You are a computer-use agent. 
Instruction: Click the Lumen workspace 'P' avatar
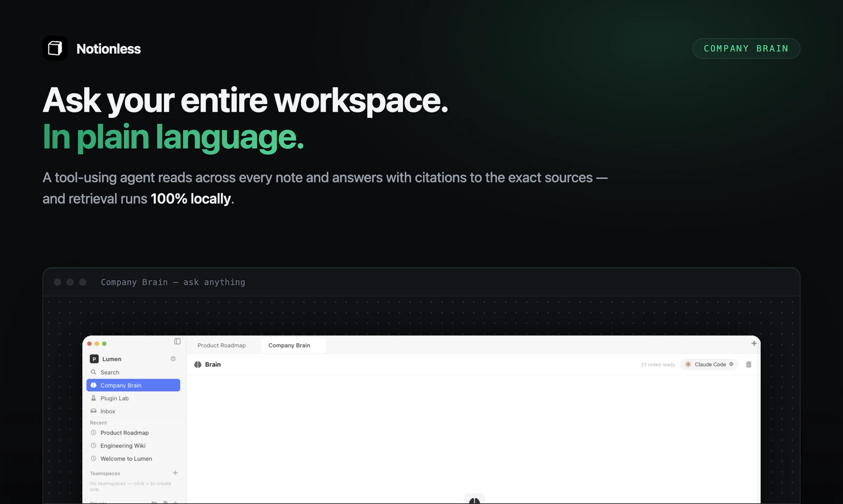pos(94,359)
